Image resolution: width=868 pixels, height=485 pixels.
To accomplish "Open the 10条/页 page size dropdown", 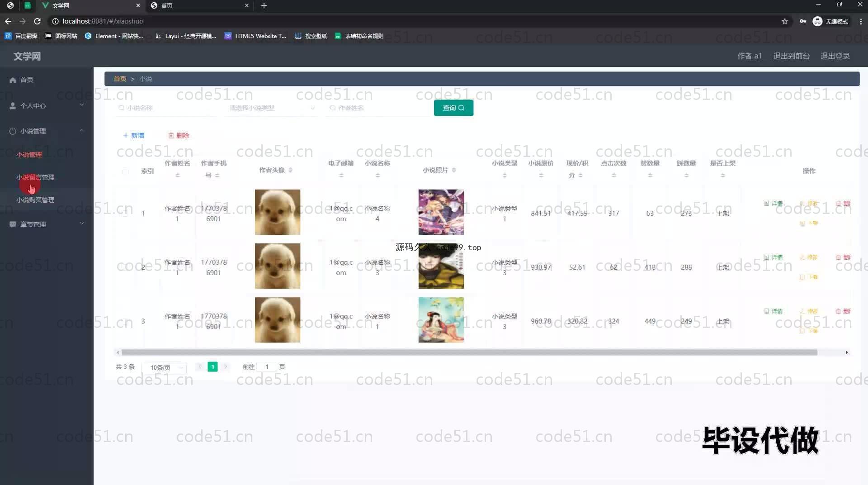I will [x=164, y=367].
